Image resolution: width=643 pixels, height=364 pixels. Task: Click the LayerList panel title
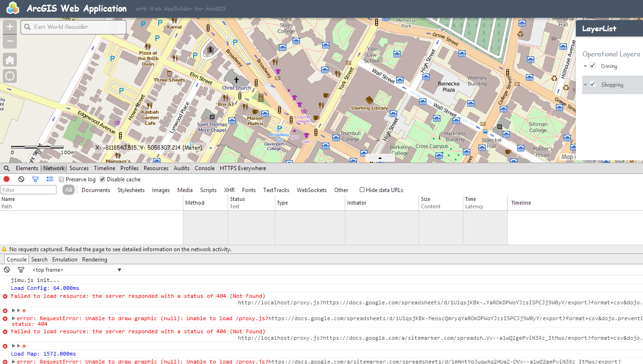pos(599,28)
